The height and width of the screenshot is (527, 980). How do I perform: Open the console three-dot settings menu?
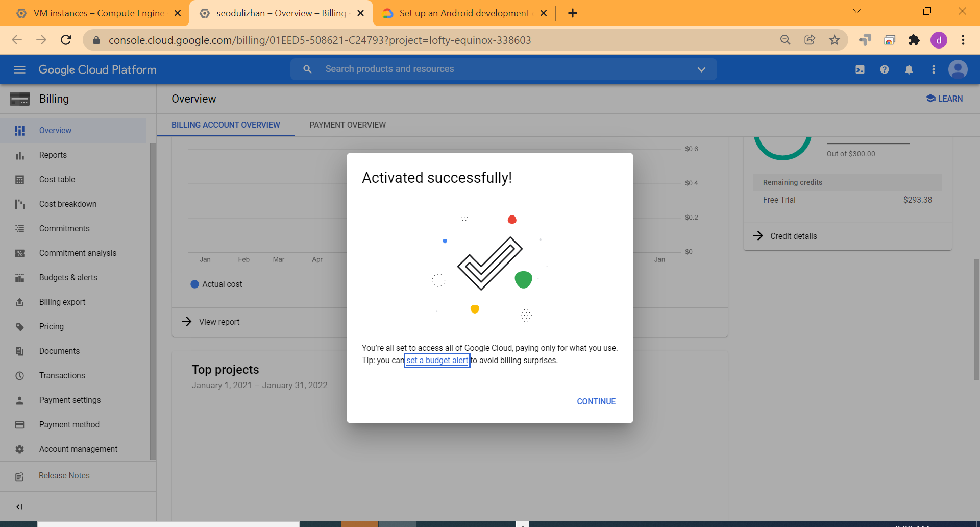point(934,69)
